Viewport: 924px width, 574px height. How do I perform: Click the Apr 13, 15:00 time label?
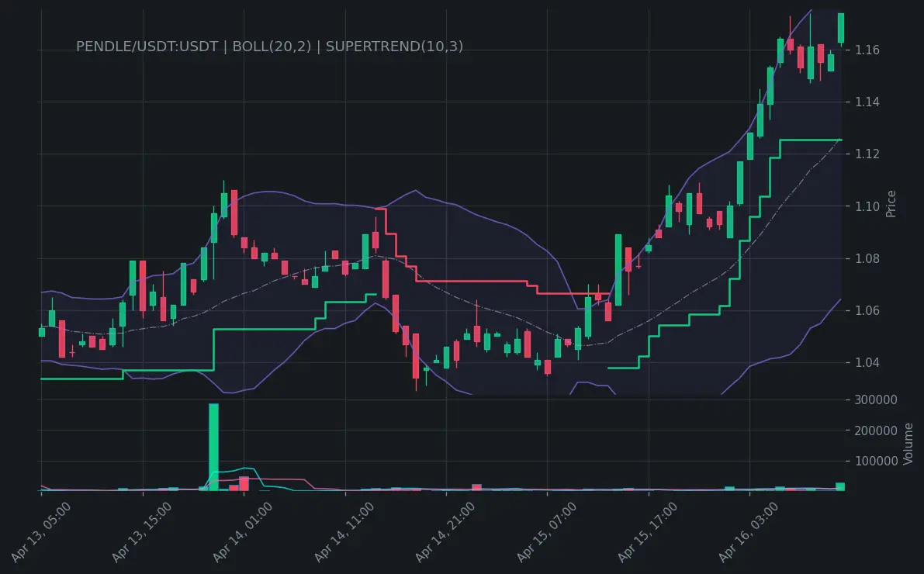(x=142, y=532)
